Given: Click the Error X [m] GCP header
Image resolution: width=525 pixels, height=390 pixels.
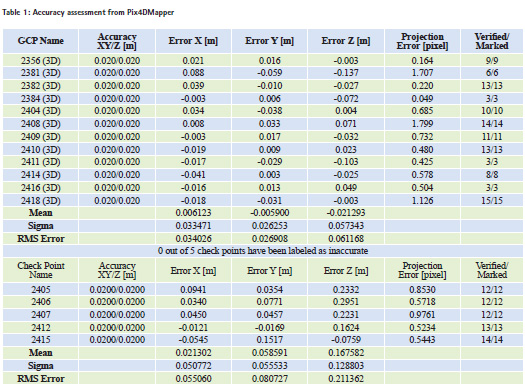Looking at the screenshot, I should pyautogui.click(x=193, y=41).
